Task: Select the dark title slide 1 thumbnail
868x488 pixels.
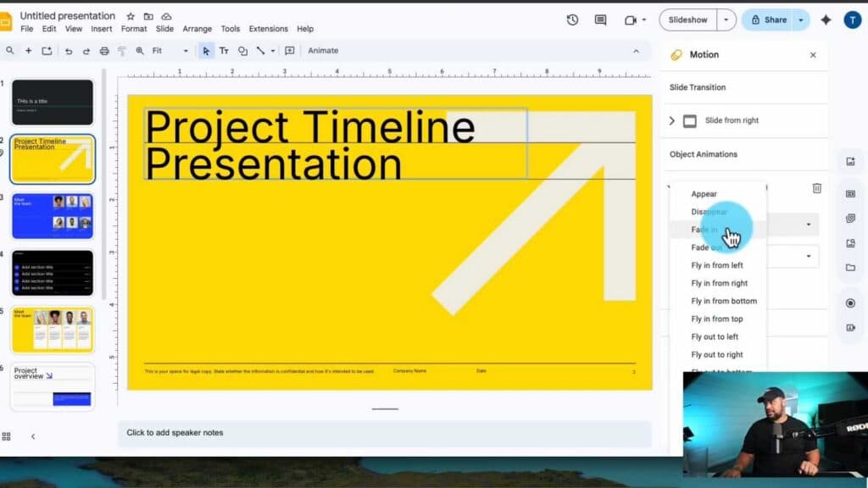Action: click(53, 103)
